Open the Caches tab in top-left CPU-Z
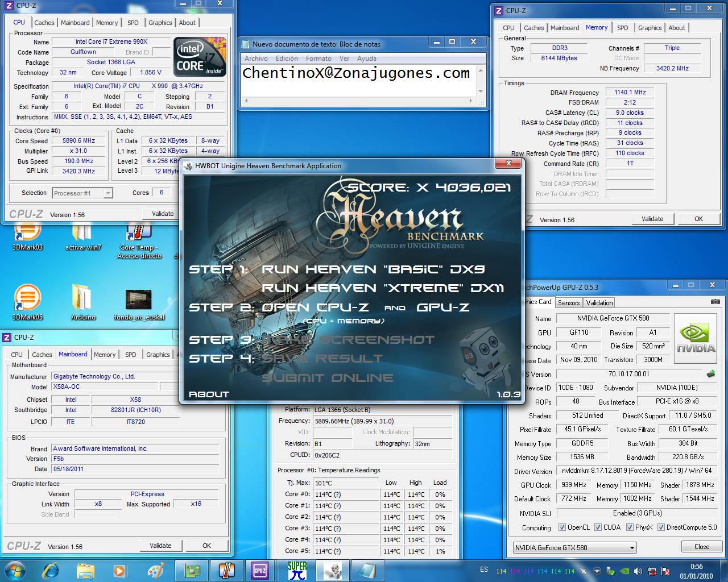The width and height of the screenshot is (728, 582). click(44, 23)
